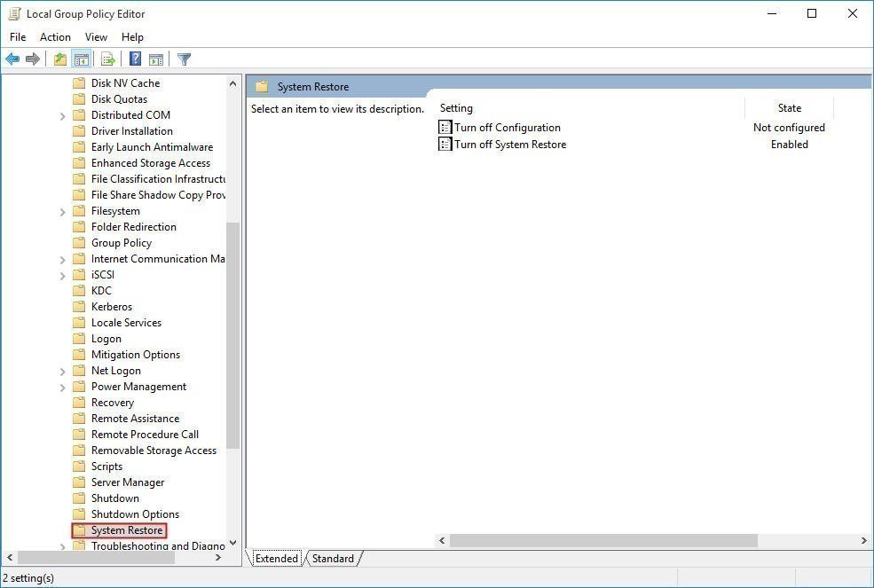Open the File menu
The width and height of the screenshot is (874, 588).
pos(18,37)
